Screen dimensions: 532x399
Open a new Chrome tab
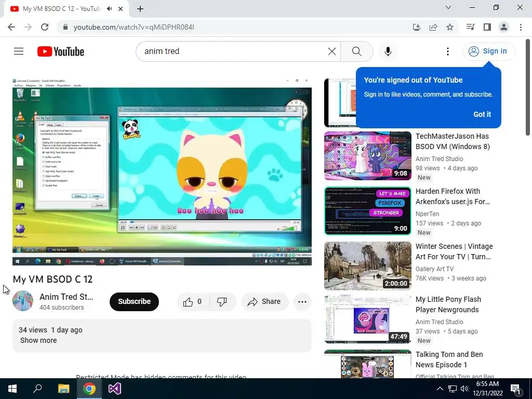[140, 9]
